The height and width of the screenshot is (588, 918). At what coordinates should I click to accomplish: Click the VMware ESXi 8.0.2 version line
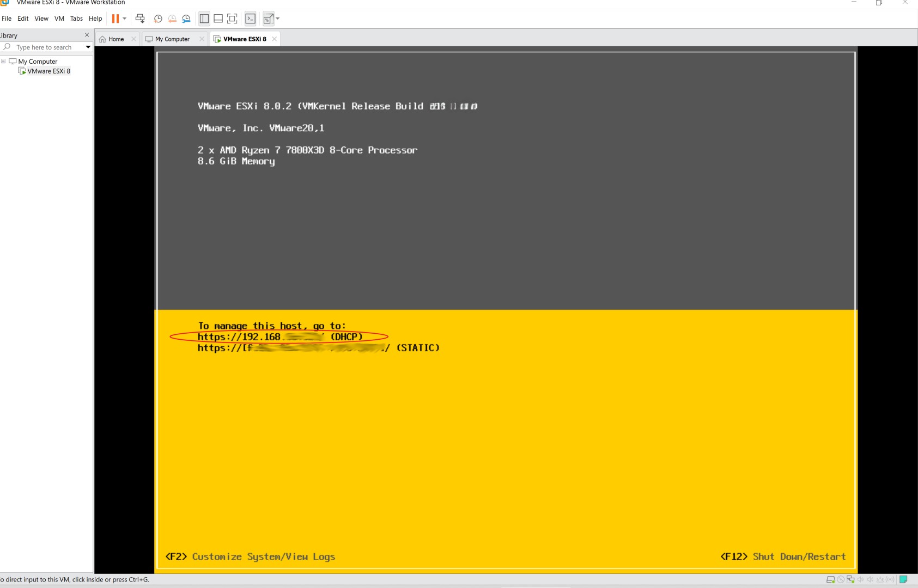click(337, 106)
